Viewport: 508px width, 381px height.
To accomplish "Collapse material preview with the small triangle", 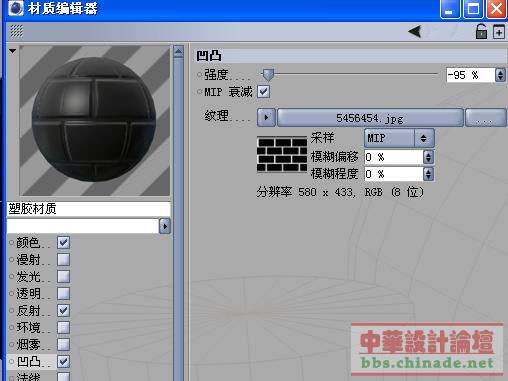I will (x=13, y=51).
